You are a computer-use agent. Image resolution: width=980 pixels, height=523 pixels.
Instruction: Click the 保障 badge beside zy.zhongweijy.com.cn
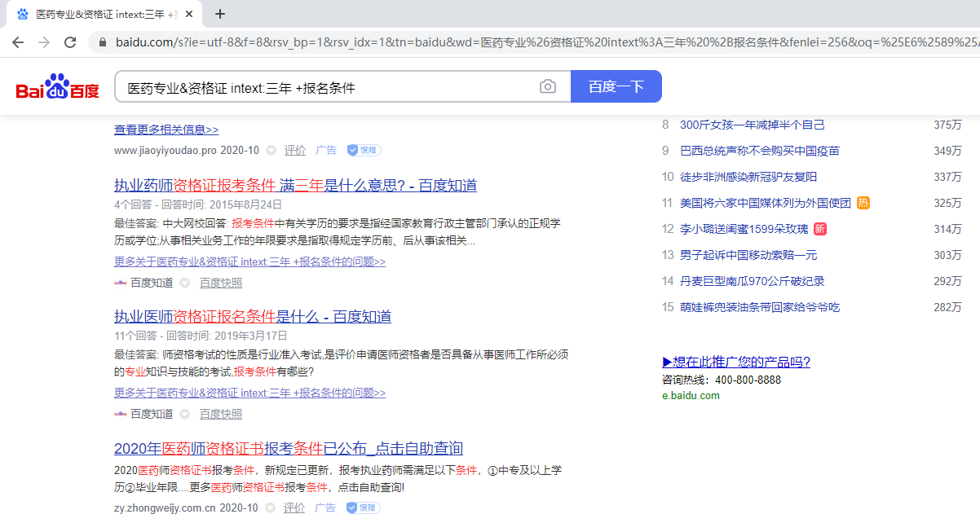tap(363, 508)
